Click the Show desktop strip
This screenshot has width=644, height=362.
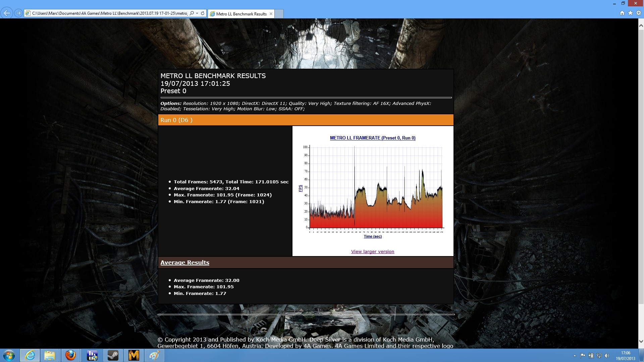[x=642, y=355]
